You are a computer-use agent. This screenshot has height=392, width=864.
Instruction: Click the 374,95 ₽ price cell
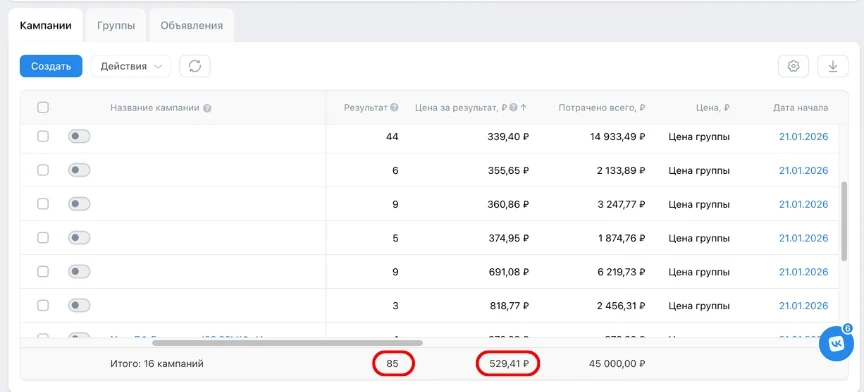tap(509, 238)
